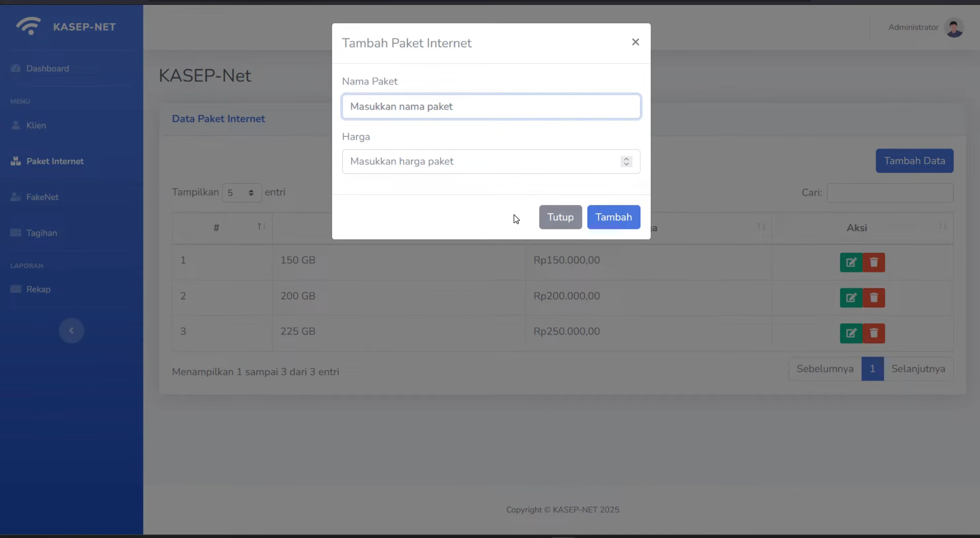Sort by the # column
The width and height of the screenshot is (980, 538).
click(x=222, y=228)
